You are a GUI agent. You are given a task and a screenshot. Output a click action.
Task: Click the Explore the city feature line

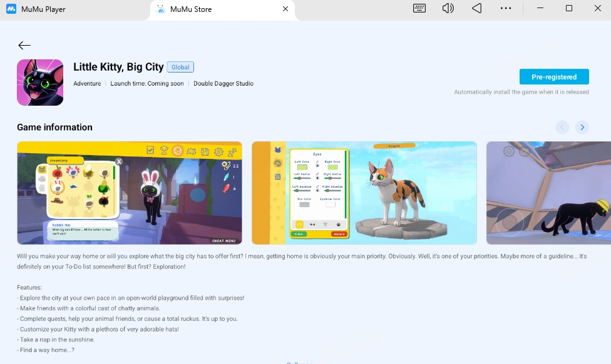click(131, 298)
